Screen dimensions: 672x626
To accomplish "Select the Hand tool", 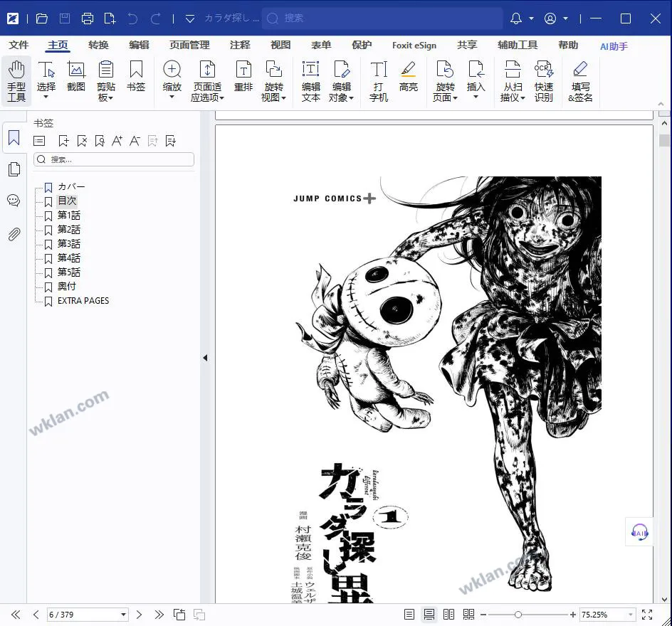I will click(x=16, y=80).
